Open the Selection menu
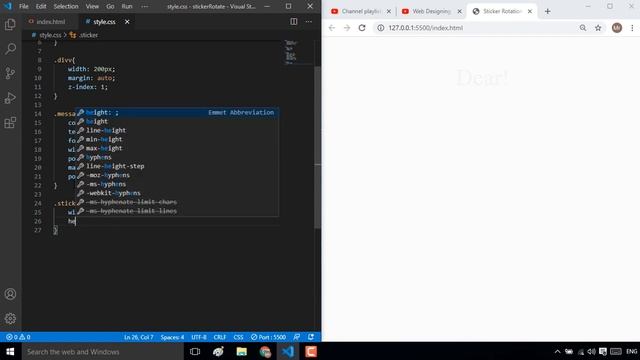This screenshot has height=360, width=640. tap(66, 7)
